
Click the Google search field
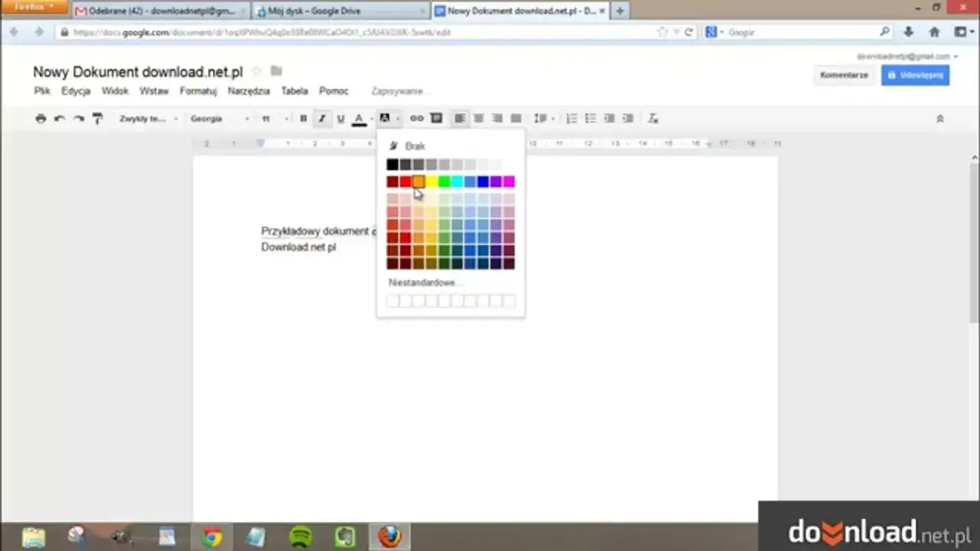pyautogui.click(x=799, y=32)
